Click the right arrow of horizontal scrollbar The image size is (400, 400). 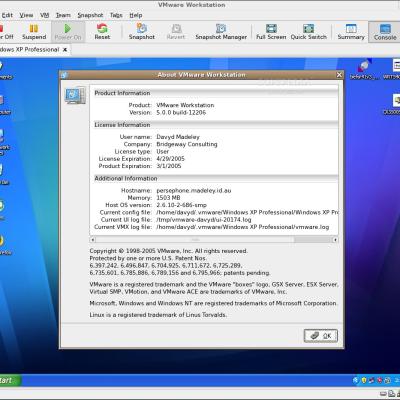tap(335, 239)
